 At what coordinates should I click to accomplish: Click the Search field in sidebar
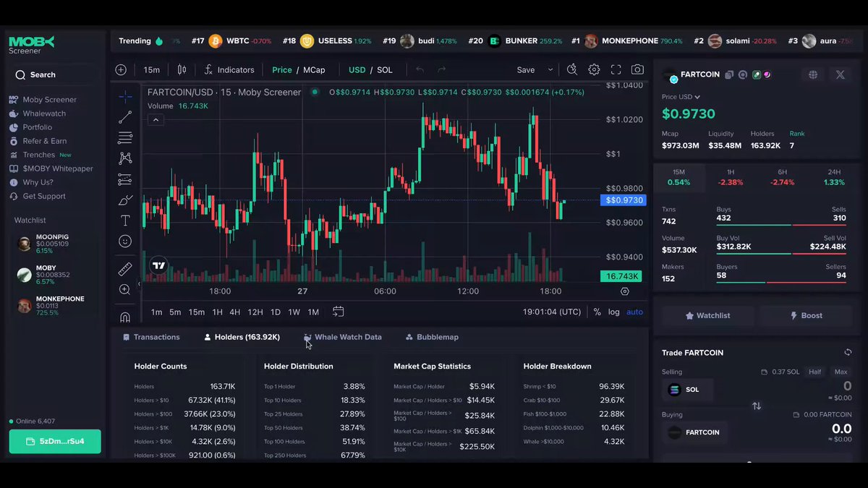click(x=54, y=74)
